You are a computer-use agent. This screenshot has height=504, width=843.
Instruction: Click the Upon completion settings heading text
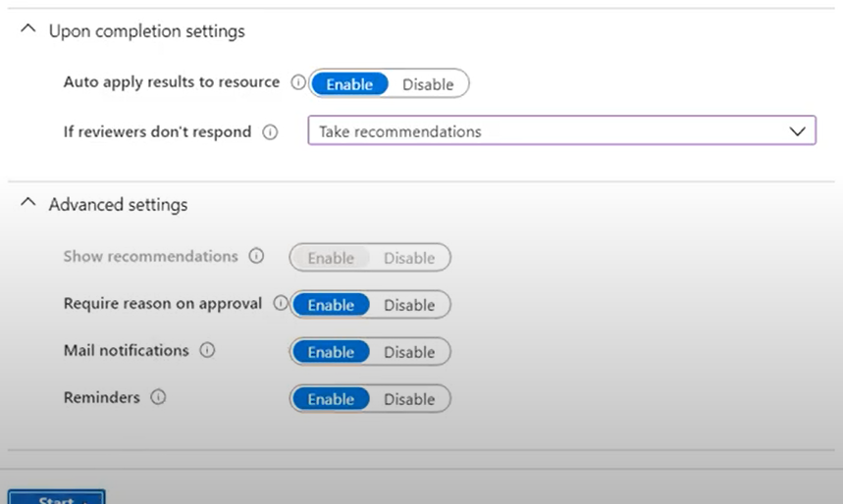tap(146, 31)
